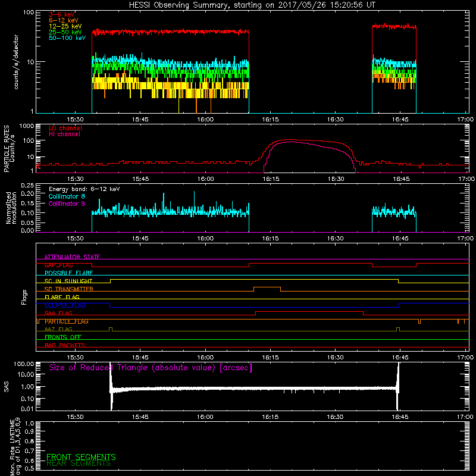Click 17:00 tick under the counts panel
This screenshot has height=476, width=476.
[465, 120]
